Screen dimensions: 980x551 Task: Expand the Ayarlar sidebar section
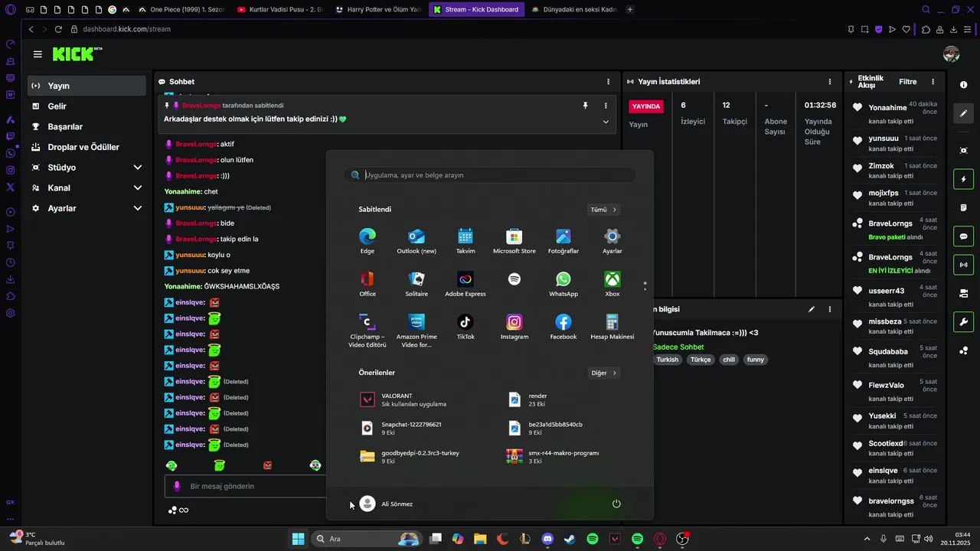click(138, 208)
